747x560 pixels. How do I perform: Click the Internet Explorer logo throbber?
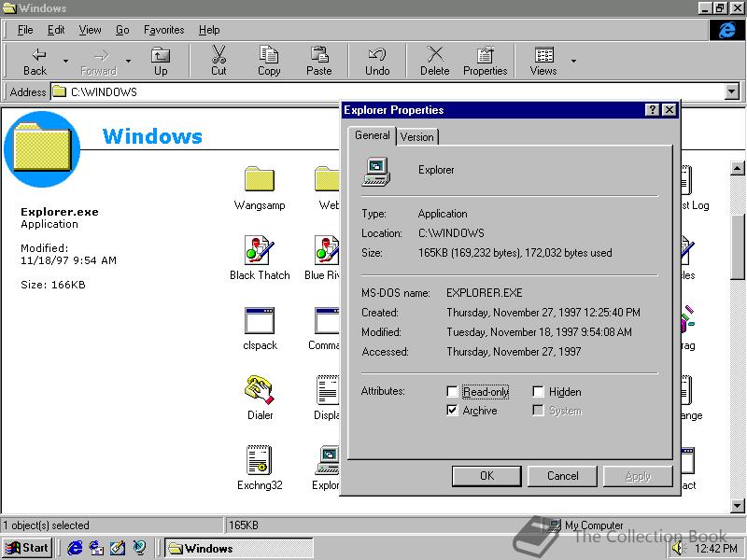(x=726, y=30)
